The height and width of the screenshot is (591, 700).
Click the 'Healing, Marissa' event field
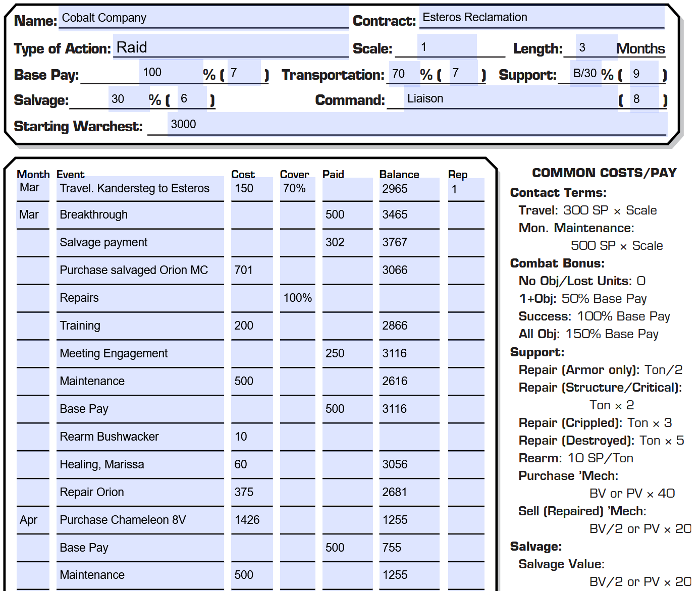[x=140, y=465]
